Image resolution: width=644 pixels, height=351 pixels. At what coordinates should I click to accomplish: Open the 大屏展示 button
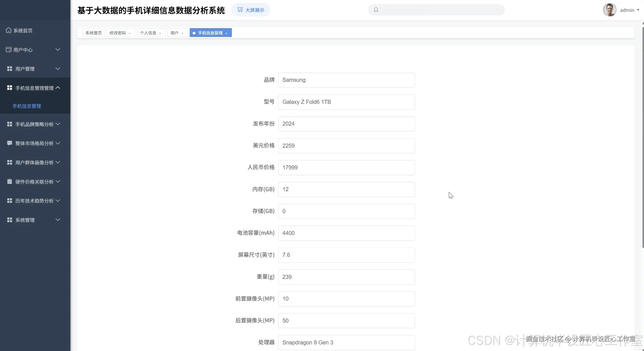(x=251, y=10)
